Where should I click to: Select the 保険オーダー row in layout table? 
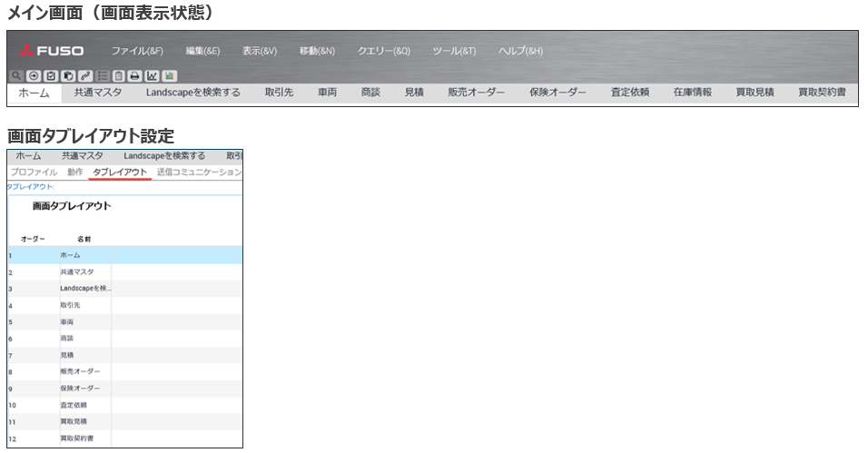[x=80, y=389]
